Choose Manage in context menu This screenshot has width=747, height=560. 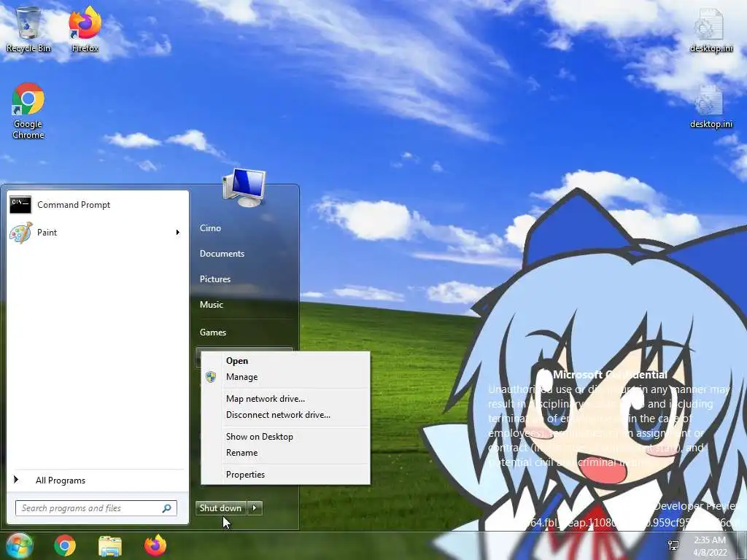[x=285, y=377]
